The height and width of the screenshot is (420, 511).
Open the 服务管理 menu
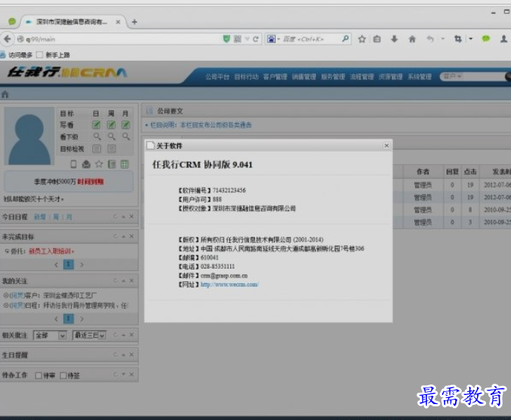pos(333,77)
